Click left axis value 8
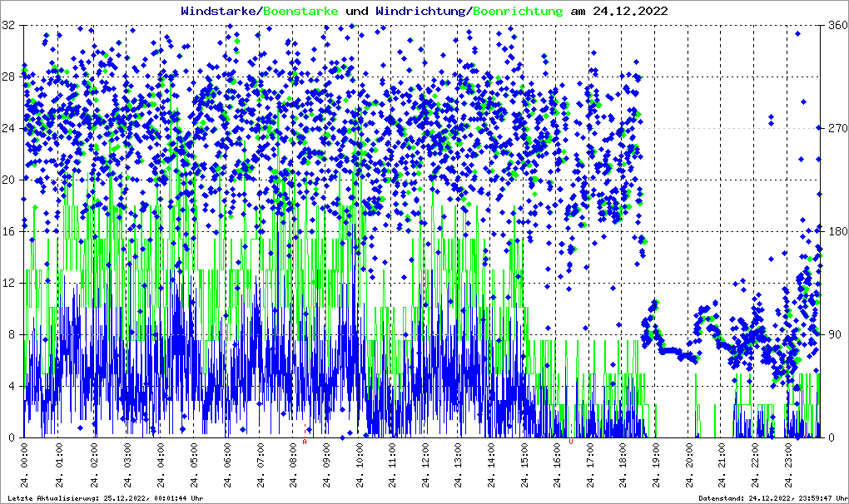This screenshot has width=849, height=504. tap(12, 334)
